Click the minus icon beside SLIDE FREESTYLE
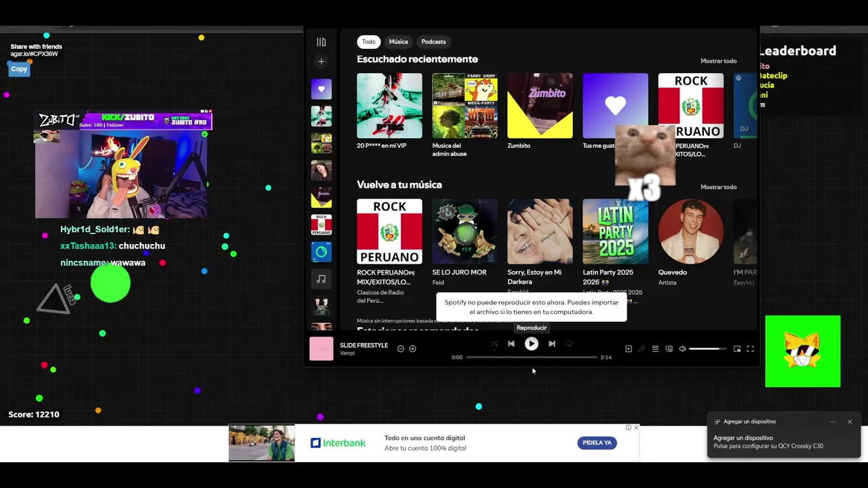Image resolution: width=868 pixels, height=488 pixels. pos(401,348)
